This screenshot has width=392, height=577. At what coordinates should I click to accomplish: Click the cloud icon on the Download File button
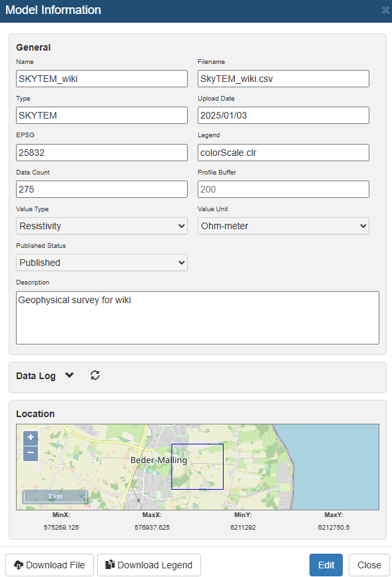click(19, 565)
